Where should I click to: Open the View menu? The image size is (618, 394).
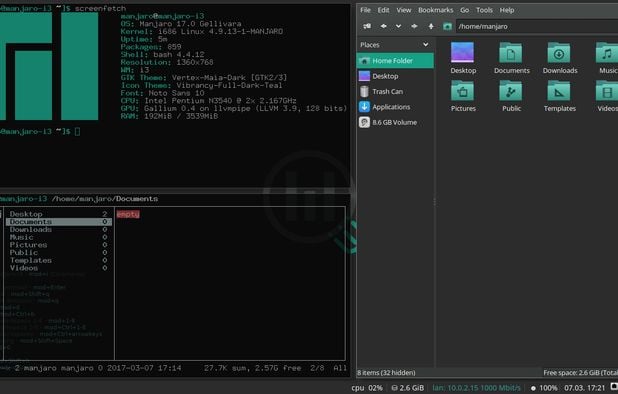(x=404, y=10)
